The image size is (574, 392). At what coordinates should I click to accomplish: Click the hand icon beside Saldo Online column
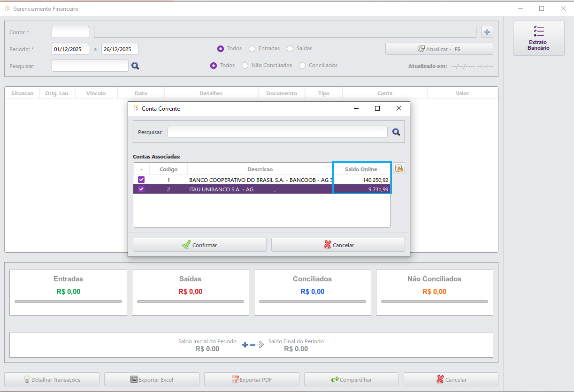pos(399,169)
